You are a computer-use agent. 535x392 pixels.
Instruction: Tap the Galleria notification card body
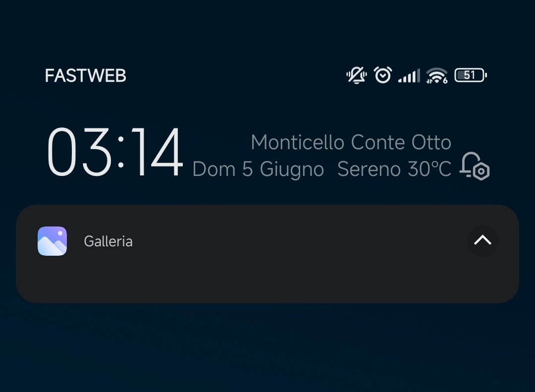tap(267, 254)
